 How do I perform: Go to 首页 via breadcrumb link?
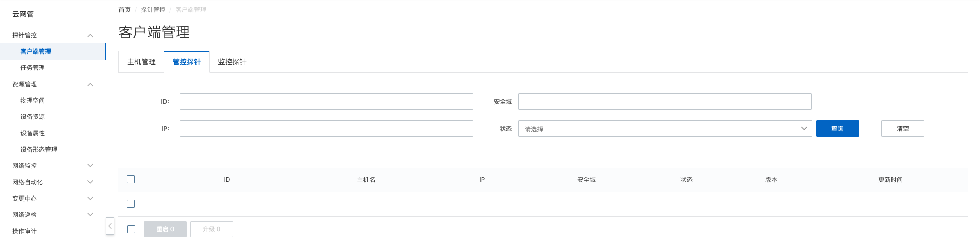click(x=125, y=10)
